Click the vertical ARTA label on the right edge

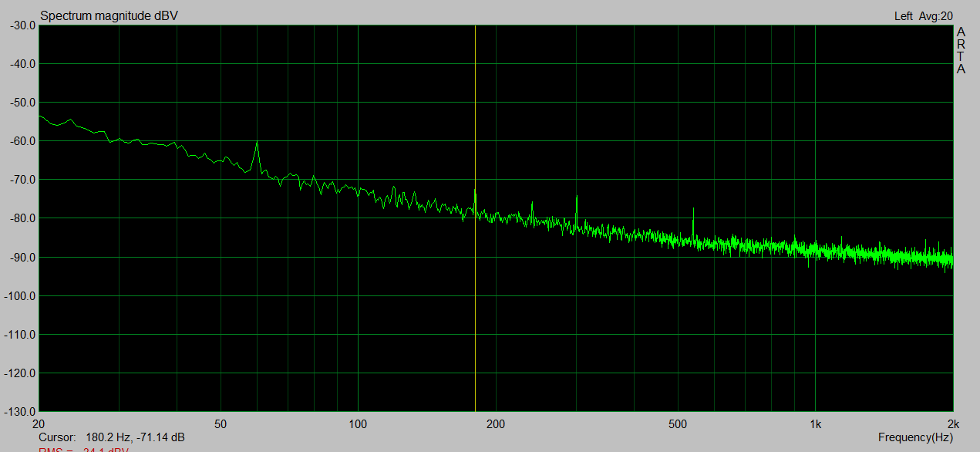961,50
